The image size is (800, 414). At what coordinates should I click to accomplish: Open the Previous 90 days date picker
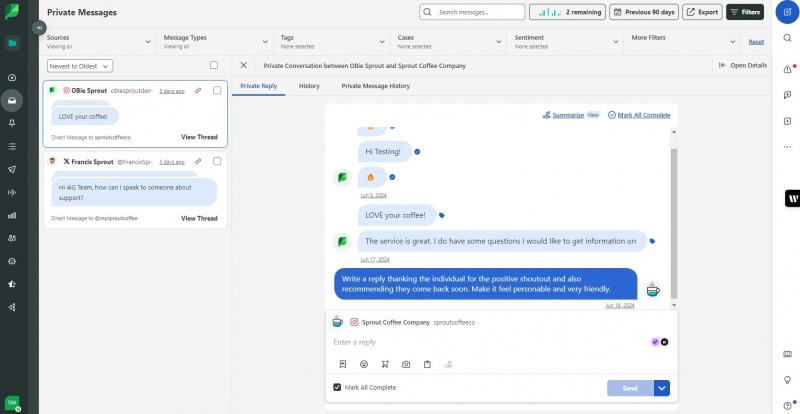[644, 12]
